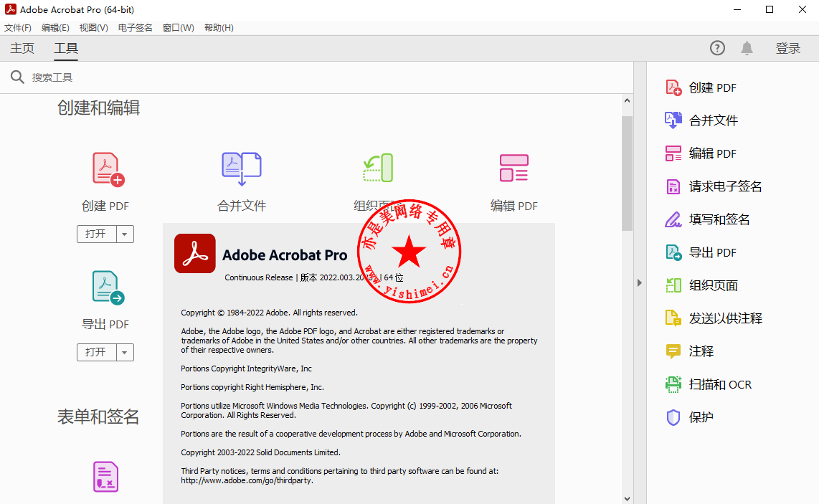Click the scrollbar up arrow
The image size is (819, 504).
coord(628,101)
